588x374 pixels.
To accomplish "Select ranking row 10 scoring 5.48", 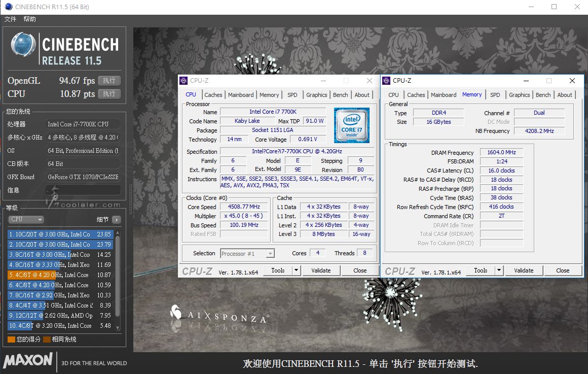I will 60,326.
